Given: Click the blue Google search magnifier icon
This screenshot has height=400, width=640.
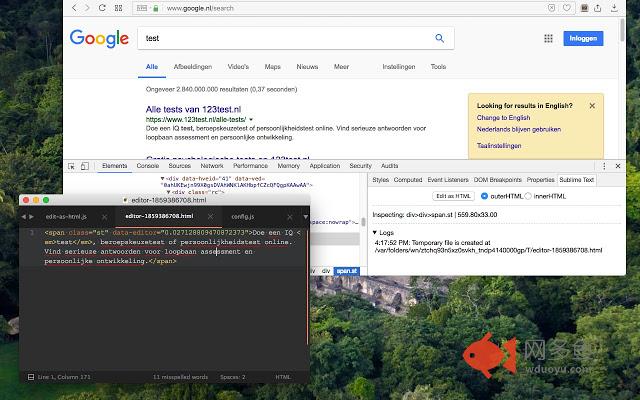Looking at the screenshot, I should coord(440,38).
